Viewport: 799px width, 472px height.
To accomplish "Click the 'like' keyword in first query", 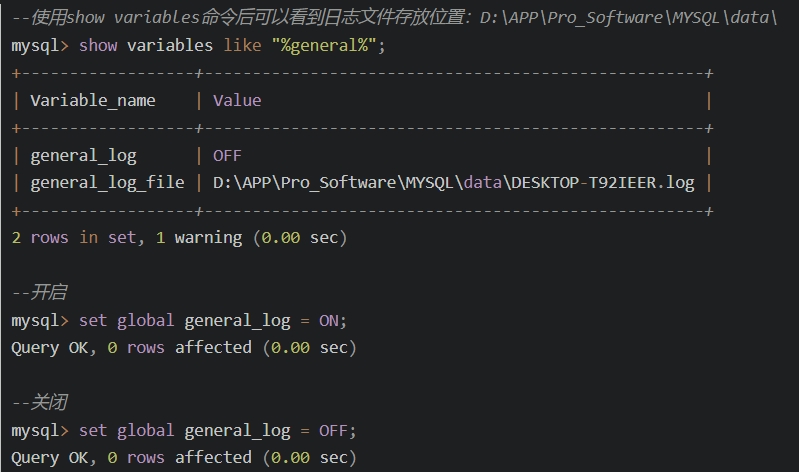I will [x=243, y=45].
